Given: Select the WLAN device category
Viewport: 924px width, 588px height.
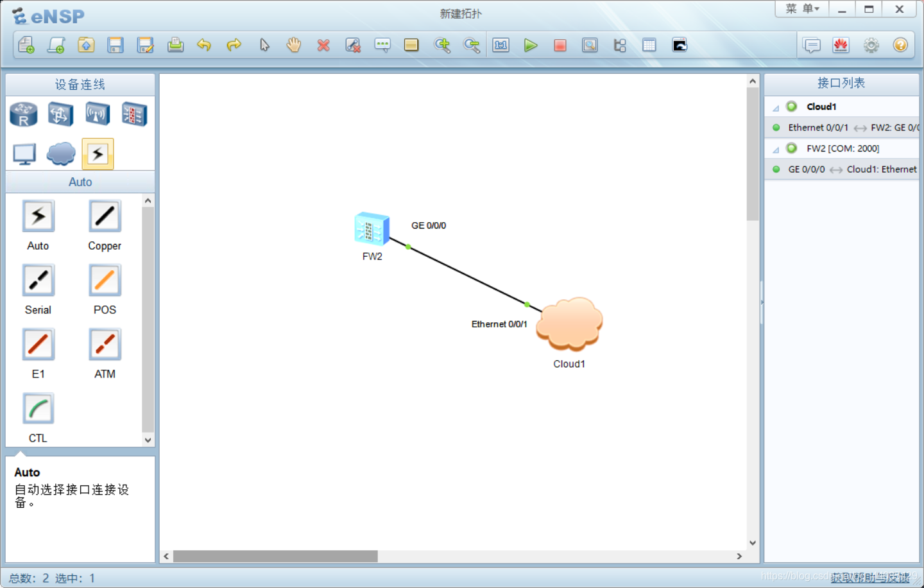Looking at the screenshot, I should click(98, 115).
